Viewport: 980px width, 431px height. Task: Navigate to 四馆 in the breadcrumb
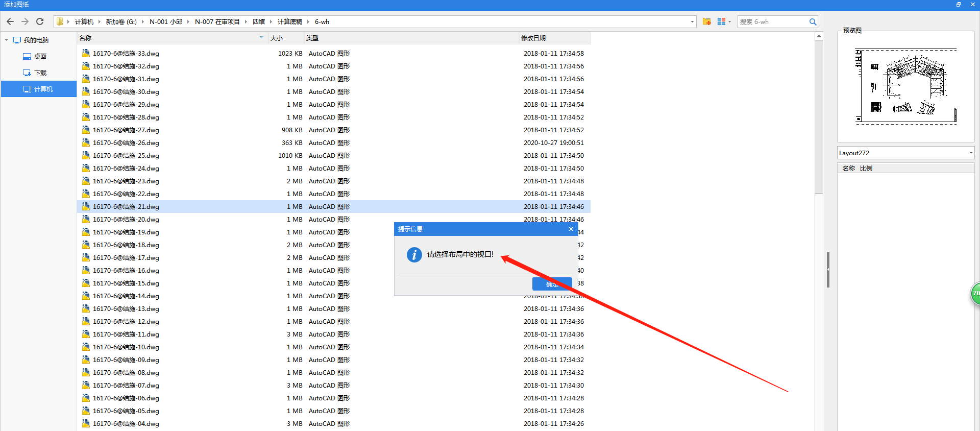coord(259,21)
